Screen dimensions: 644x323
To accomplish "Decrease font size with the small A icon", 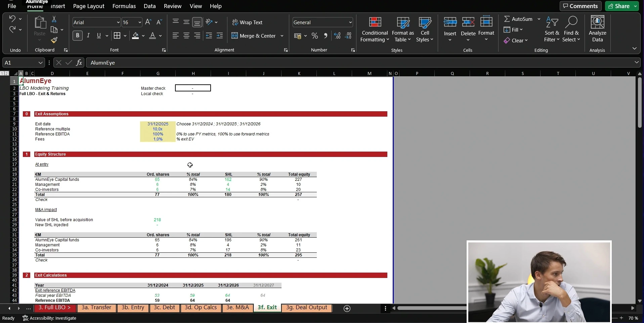I will (159, 22).
